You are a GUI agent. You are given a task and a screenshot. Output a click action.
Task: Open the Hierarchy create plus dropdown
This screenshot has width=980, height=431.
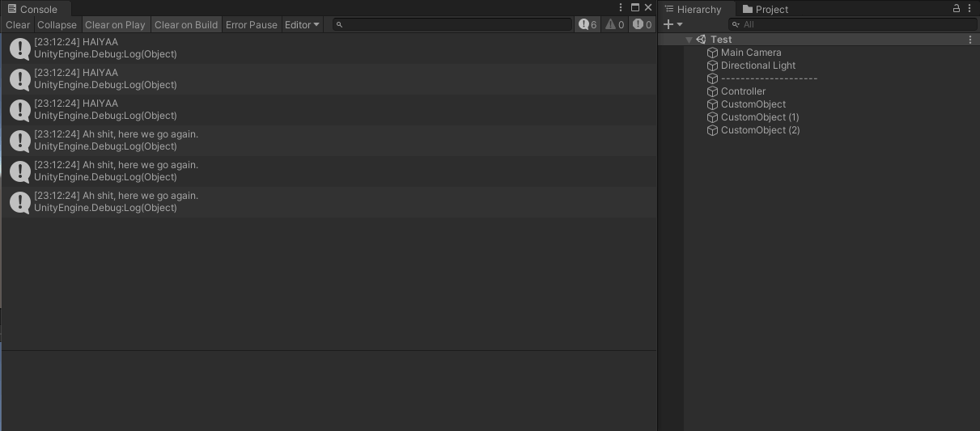click(673, 25)
